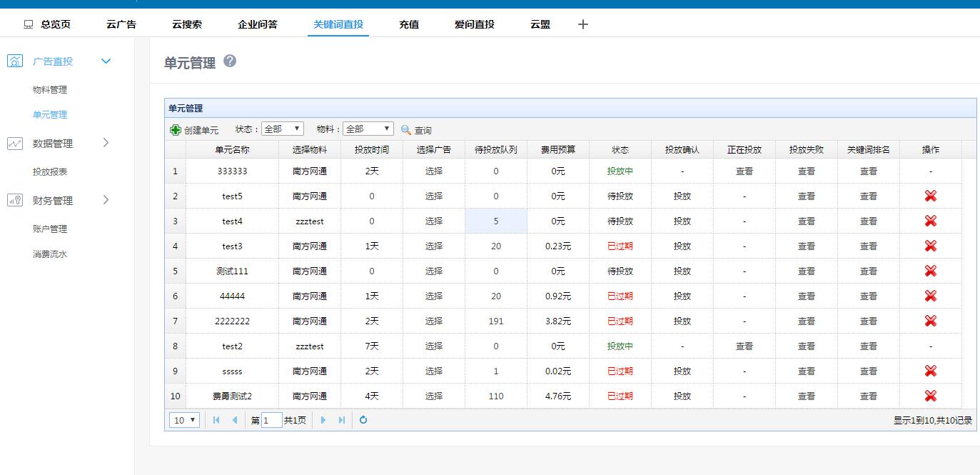Image resolution: width=980 pixels, height=475 pixels.
Task: Delete the test5 unit with red X
Action: click(930, 196)
